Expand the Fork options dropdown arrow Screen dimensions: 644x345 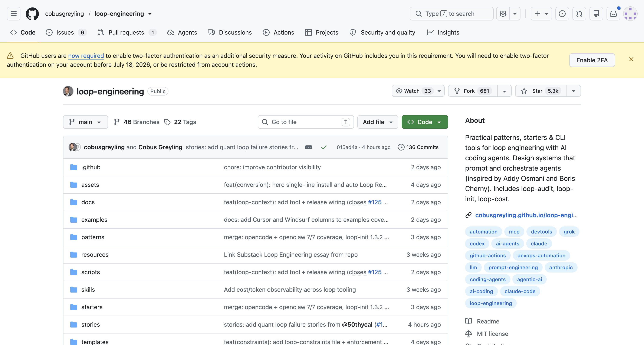pyautogui.click(x=505, y=91)
